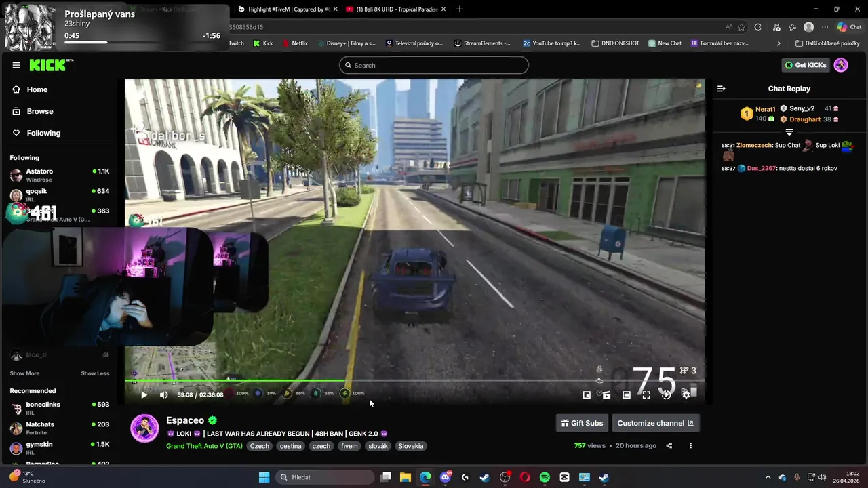Viewport: 868px width, 488px height.
Task: Expand the chat leaderboard chevron
Action: (x=789, y=132)
